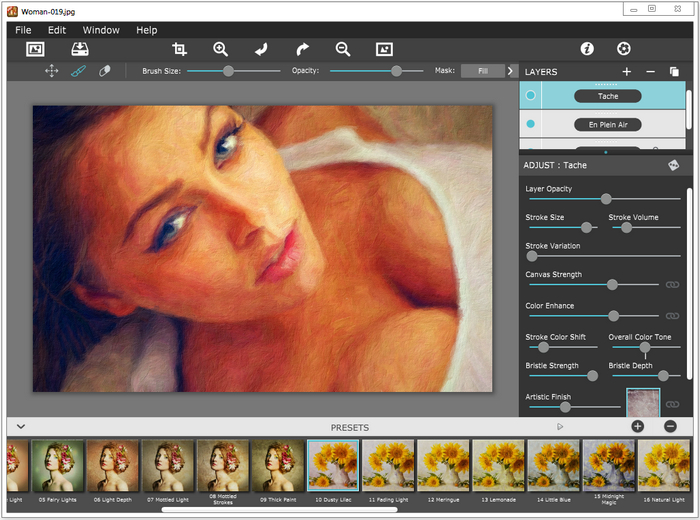This screenshot has width=700, height=520.
Task: Open the Help menu
Action: (147, 30)
